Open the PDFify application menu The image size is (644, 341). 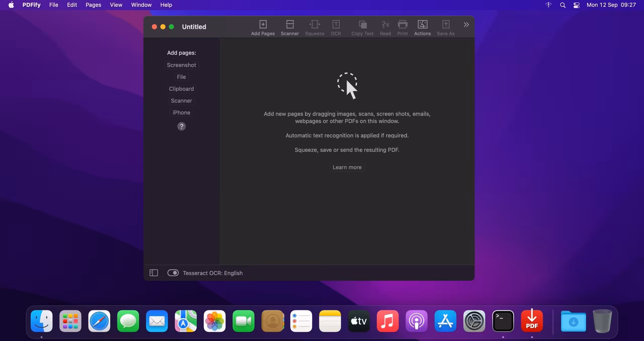pyautogui.click(x=31, y=5)
